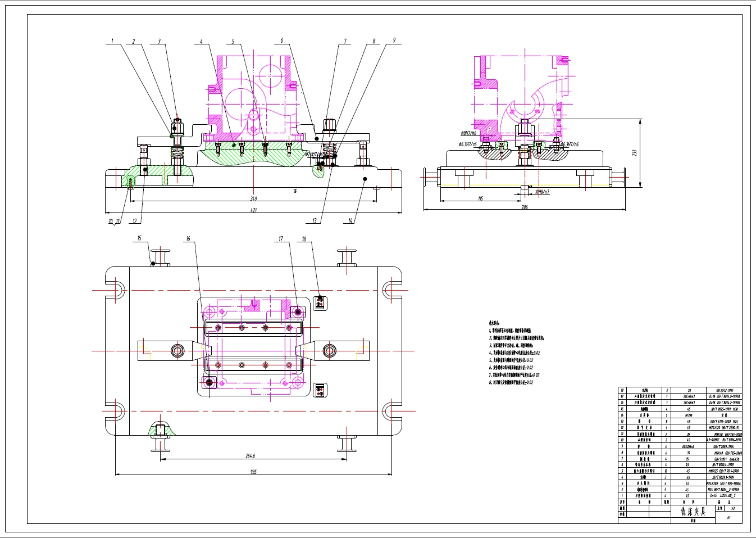This screenshot has width=756, height=538.
Task: Select the Φ8H7/n6 fit annotation
Action: 468,133
